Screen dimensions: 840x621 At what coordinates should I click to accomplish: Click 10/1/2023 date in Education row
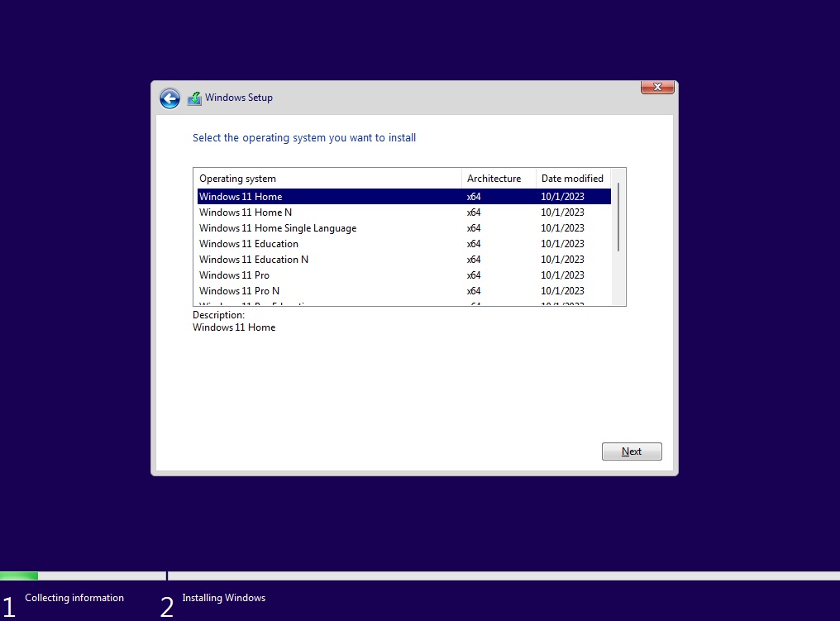[x=562, y=244]
